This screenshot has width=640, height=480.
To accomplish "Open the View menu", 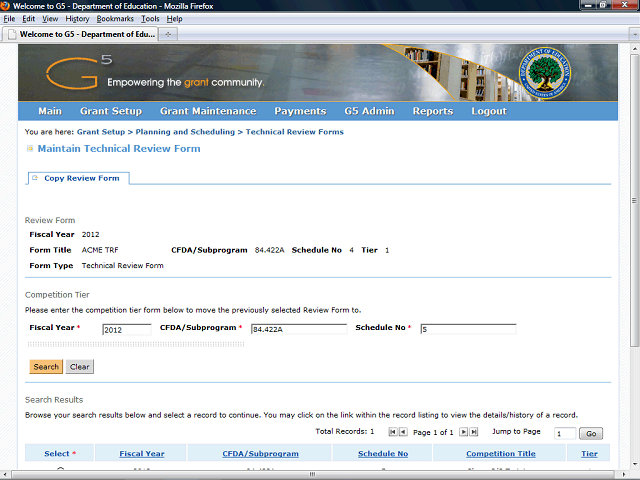I will tap(50, 19).
